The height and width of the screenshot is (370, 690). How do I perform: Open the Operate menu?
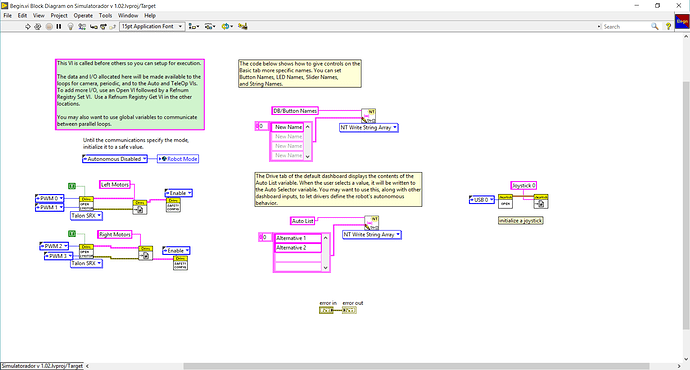(x=83, y=15)
